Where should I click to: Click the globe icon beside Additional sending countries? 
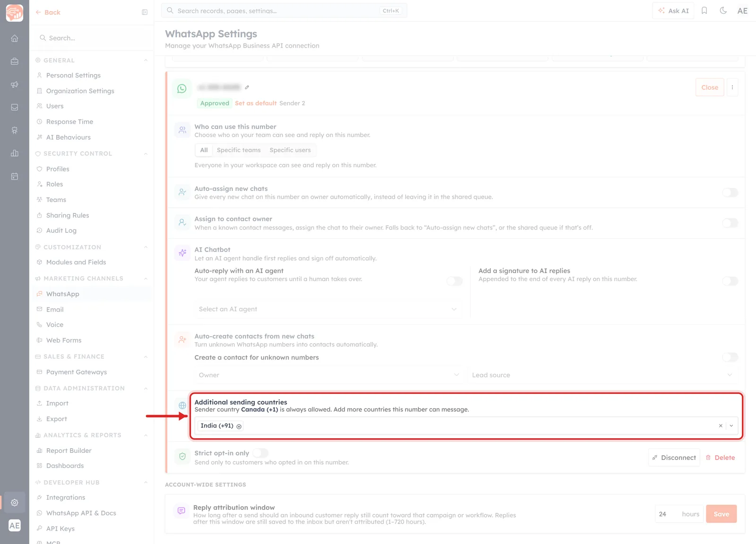(182, 405)
